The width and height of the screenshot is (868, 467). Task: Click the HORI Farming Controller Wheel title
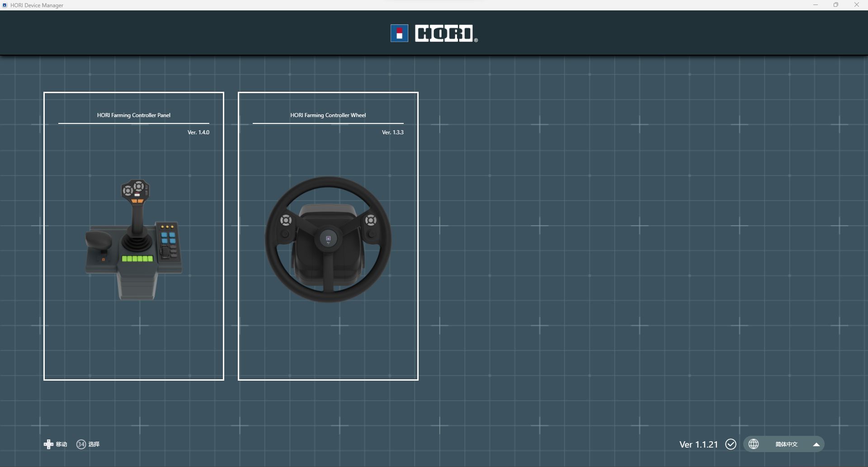tap(328, 115)
